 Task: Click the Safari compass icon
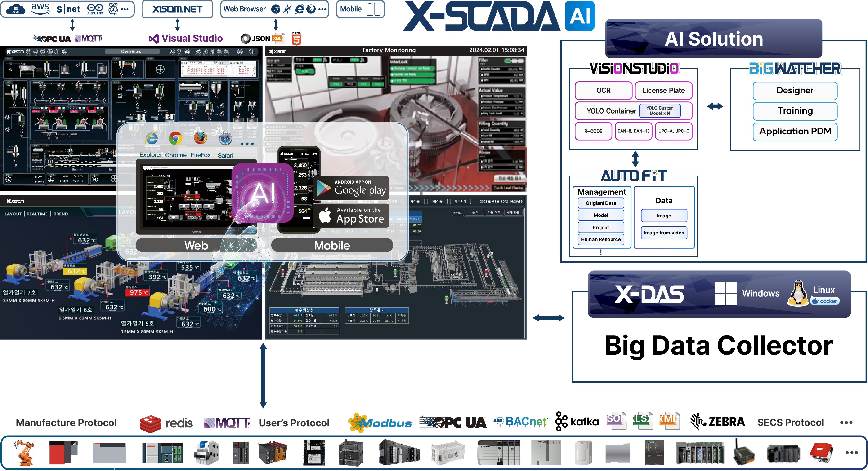coord(225,139)
